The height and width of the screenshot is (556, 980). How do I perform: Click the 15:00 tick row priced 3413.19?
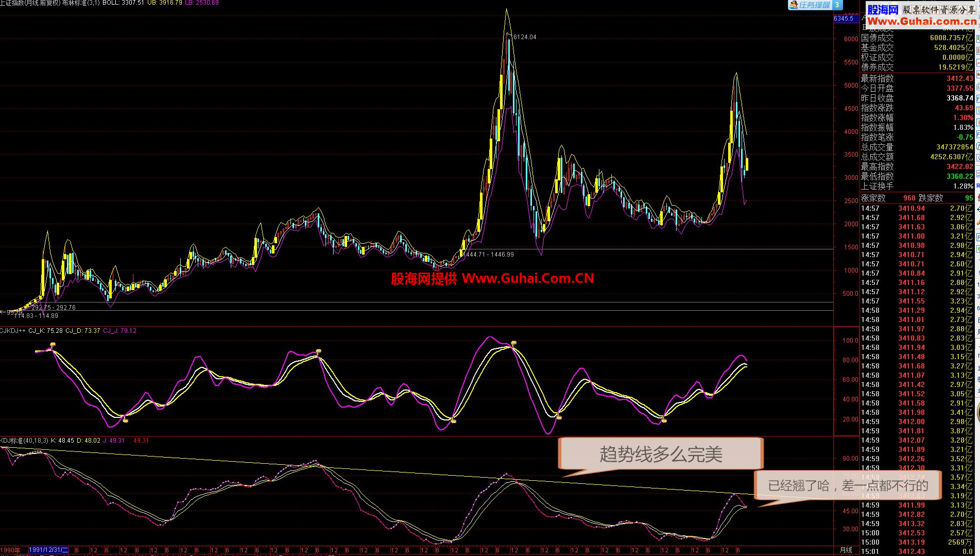click(917, 542)
